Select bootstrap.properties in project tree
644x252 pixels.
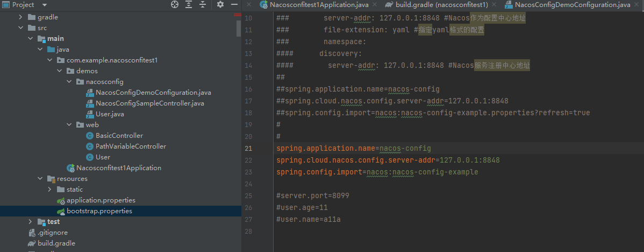(99, 211)
